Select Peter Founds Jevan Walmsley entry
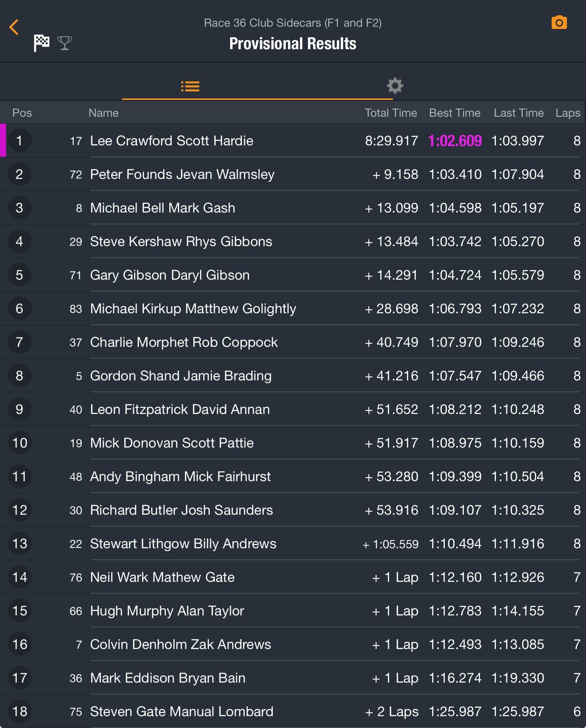Viewport: 586px width, 728px height. click(182, 174)
